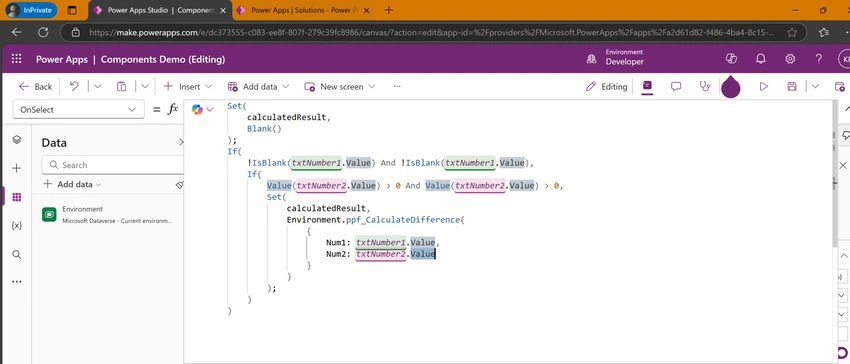This screenshot has height=364, width=850.
Task: Preview the app with play icon
Action: (x=764, y=86)
